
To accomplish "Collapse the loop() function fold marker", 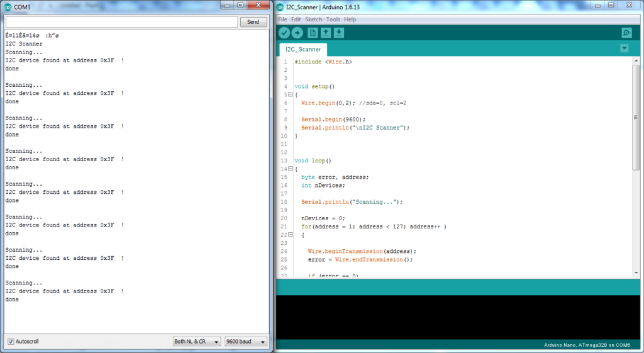I will (290, 169).
